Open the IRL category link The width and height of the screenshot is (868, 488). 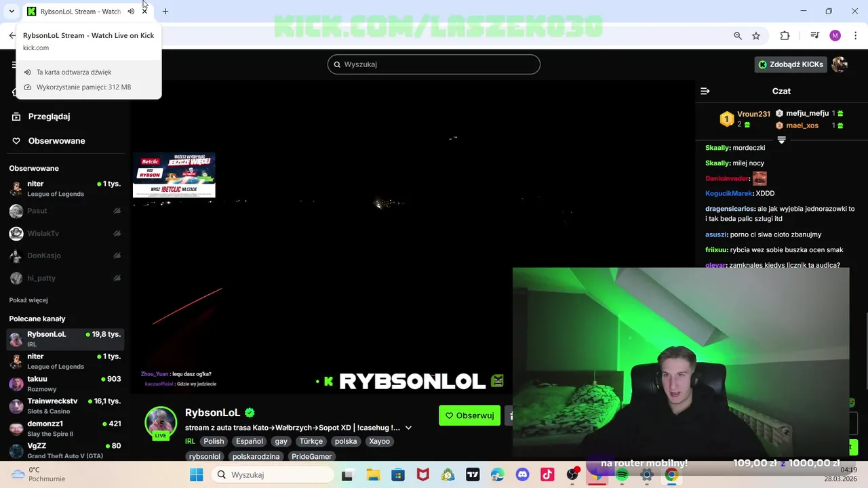coord(190,441)
